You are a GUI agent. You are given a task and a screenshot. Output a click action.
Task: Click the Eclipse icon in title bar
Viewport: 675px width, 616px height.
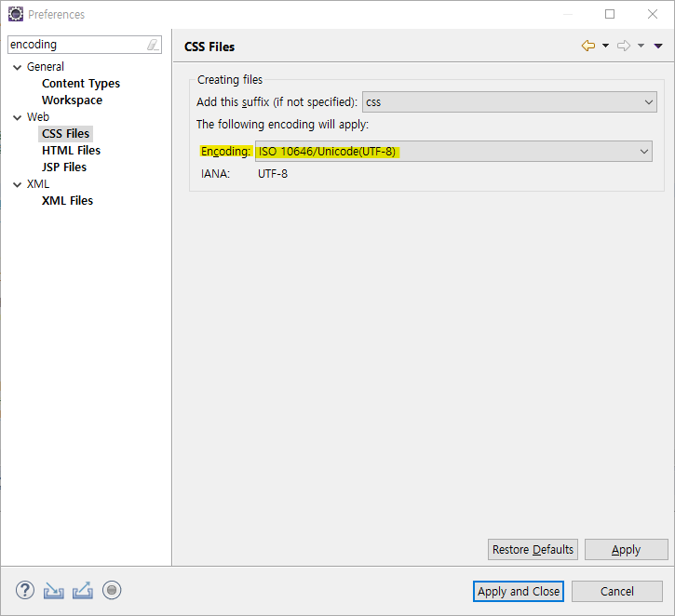[16, 14]
